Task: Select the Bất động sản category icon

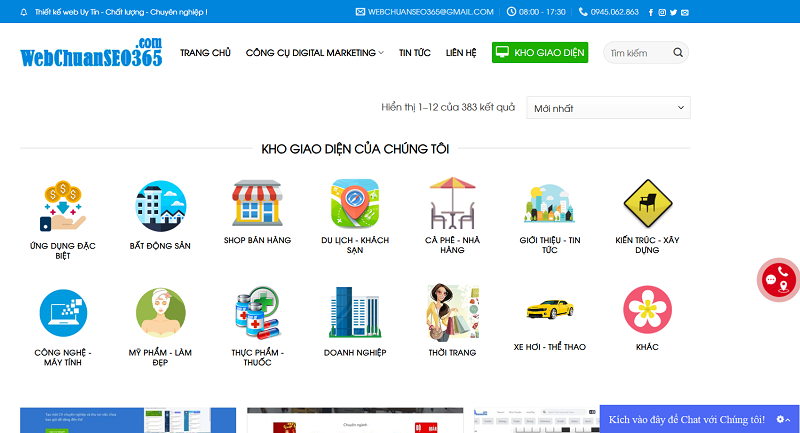Action: [x=160, y=206]
